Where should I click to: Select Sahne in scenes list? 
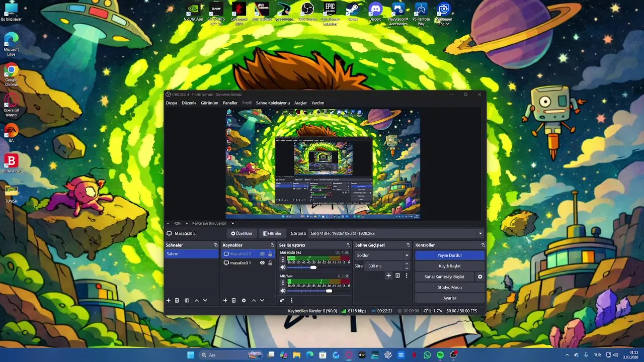click(x=192, y=254)
